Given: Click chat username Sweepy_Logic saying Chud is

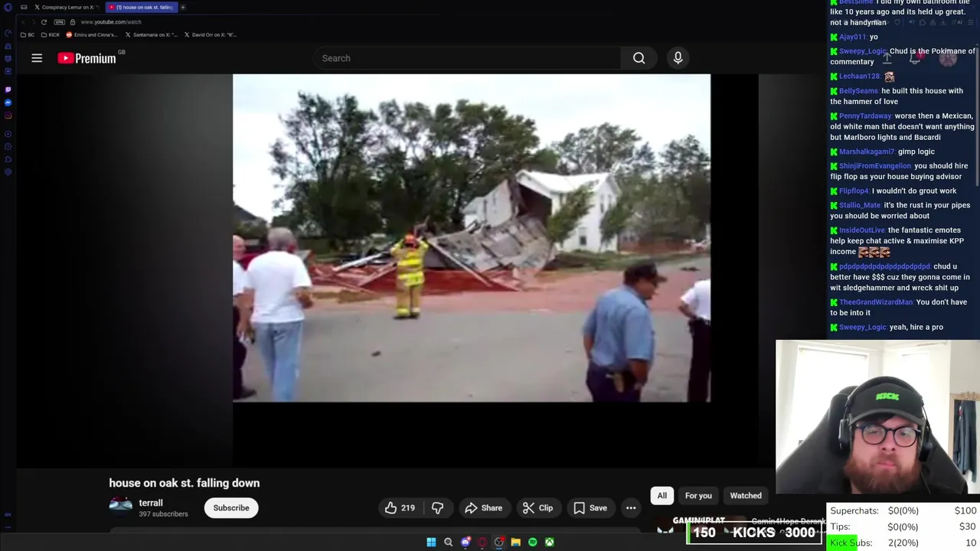Looking at the screenshot, I should pos(862,51).
